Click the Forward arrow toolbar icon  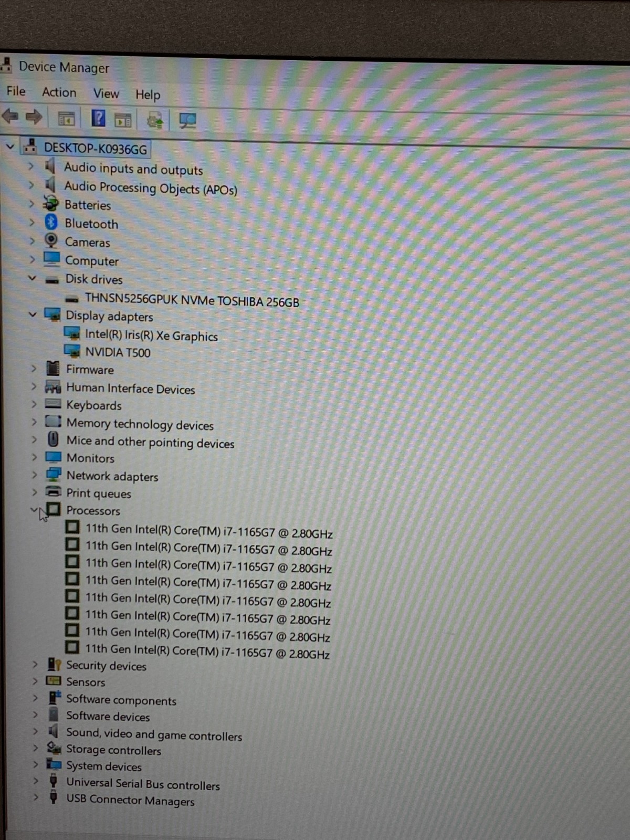[34, 117]
